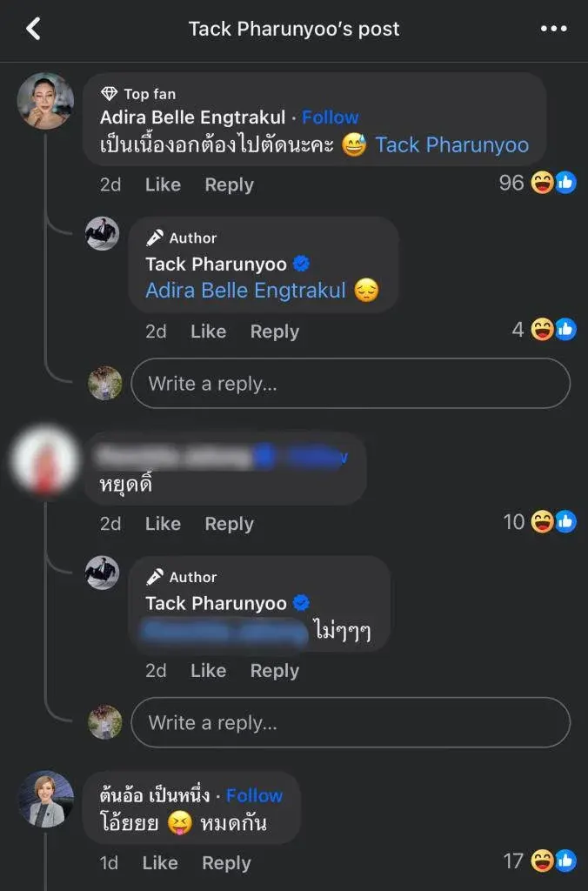
Task: Open reactions on Adira's comment showing 96
Action: pos(538,183)
